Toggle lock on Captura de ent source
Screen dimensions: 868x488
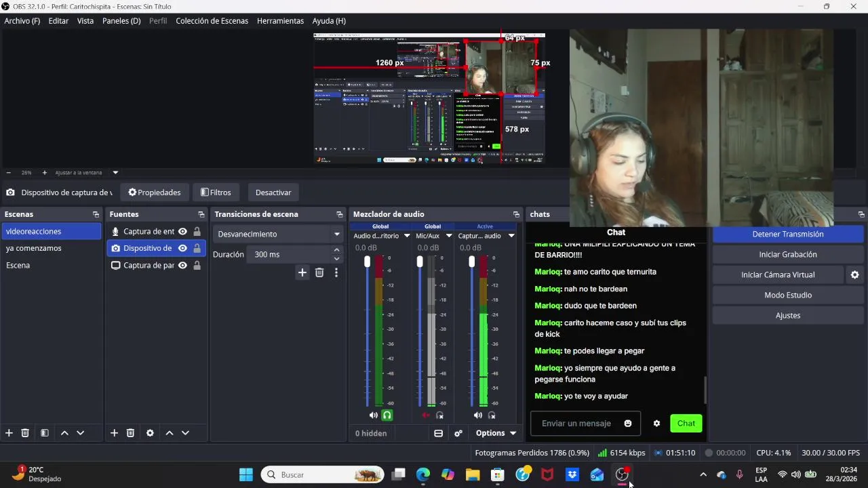[x=197, y=231]
